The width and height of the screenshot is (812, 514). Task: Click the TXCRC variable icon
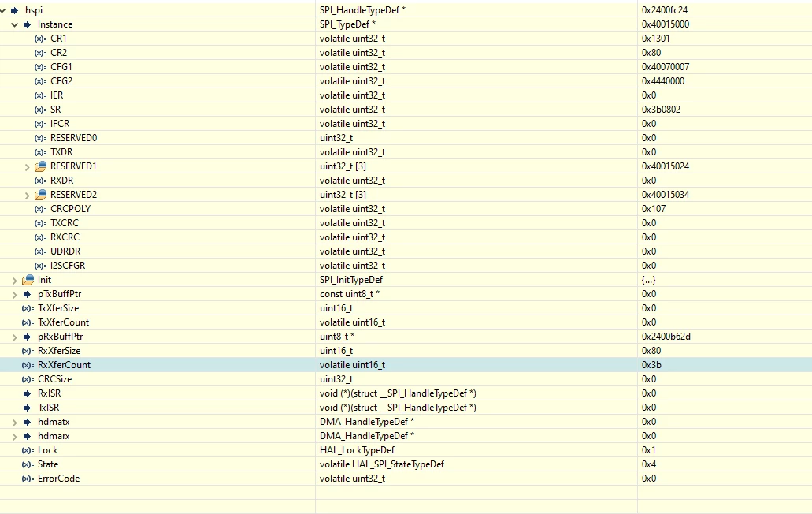pyautogui.click(x=40, y=223)
